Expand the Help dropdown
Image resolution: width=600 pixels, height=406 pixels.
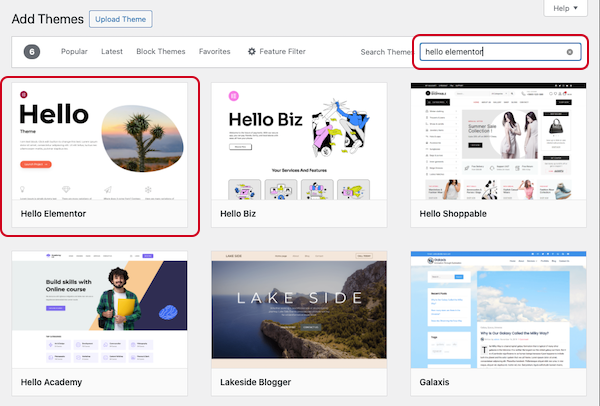(x=564, y=8)
